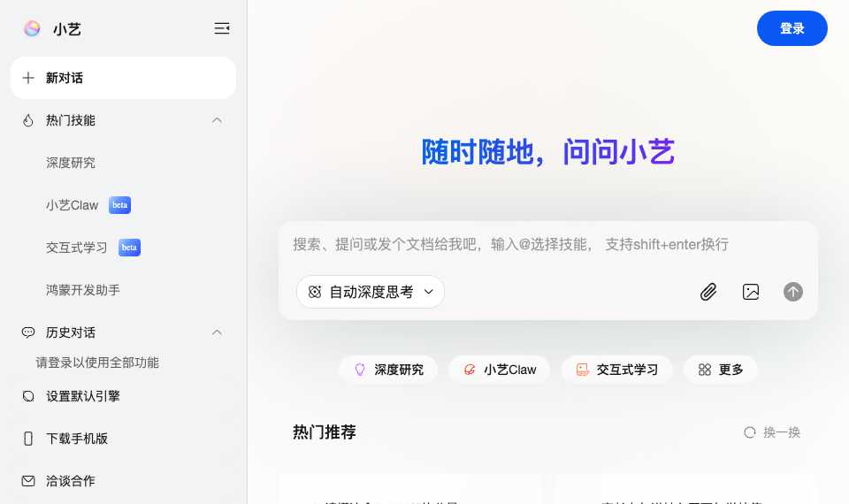The image size is (849, 504).
Task: Select the 深度研究 skill chip
Action: point(388,370)
